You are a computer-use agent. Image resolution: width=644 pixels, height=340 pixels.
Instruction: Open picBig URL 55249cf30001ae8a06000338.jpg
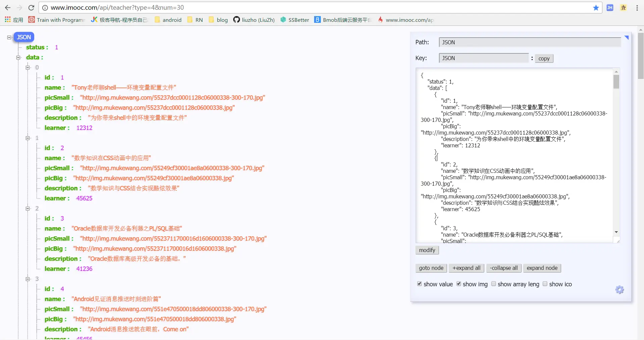154,178
